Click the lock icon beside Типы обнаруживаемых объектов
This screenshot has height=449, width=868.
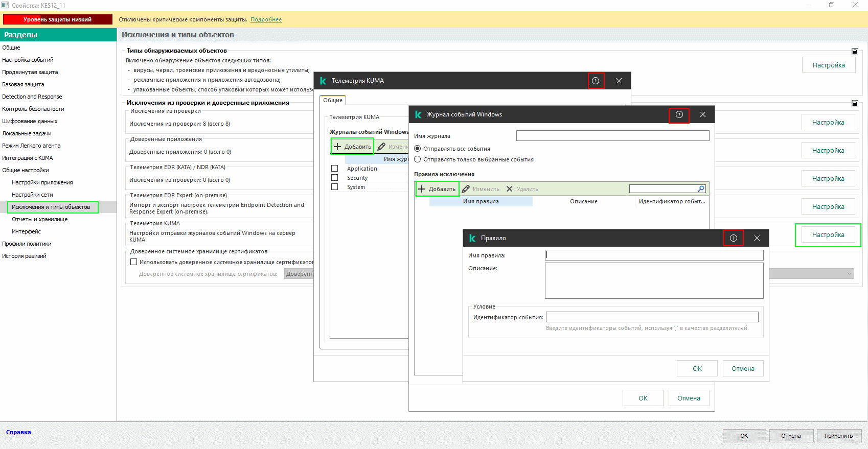[x=855, y=51]
